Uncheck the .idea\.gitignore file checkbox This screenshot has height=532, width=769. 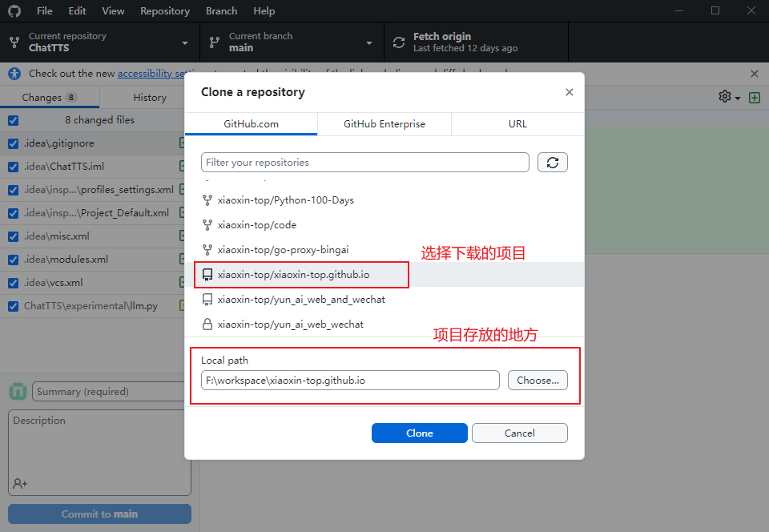[13, 143]
